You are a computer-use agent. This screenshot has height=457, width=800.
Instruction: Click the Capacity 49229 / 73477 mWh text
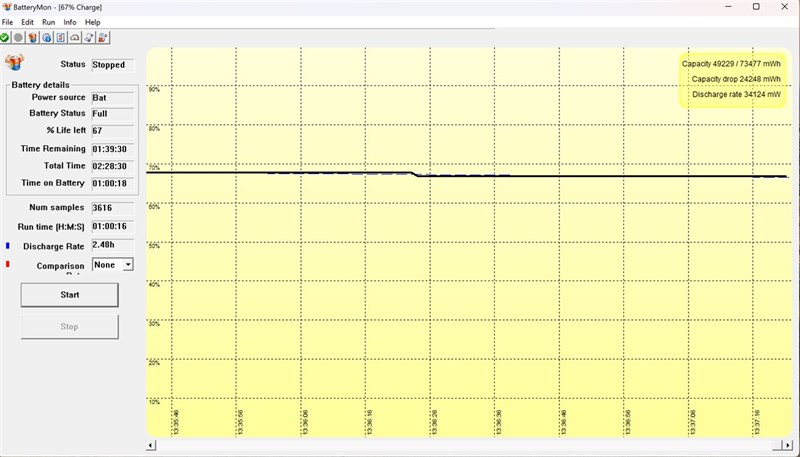[731, 64]
